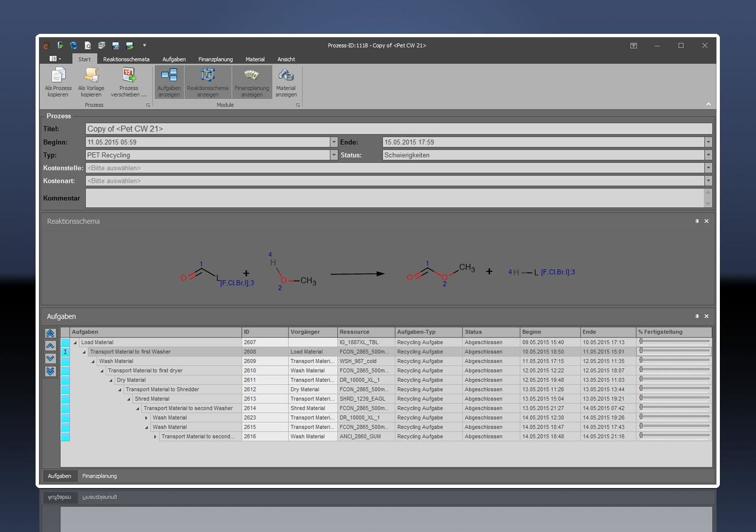The height and width of the screenshot is (532, 756).
Task: Toggle Aufgaben anzeigen module
Action: pos(169,82)
